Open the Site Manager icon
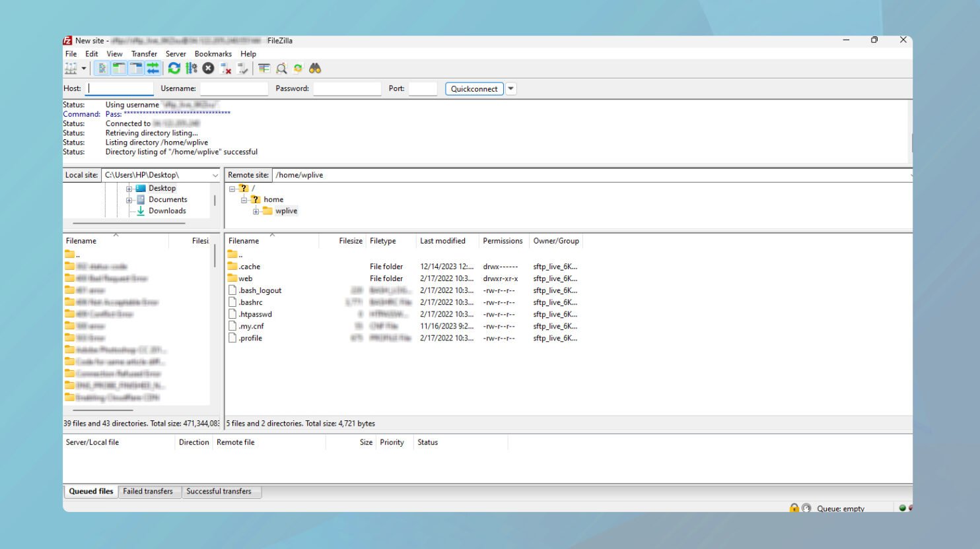Screen dimensions: 980x549 pyautogui.click(x=71, y=68)
